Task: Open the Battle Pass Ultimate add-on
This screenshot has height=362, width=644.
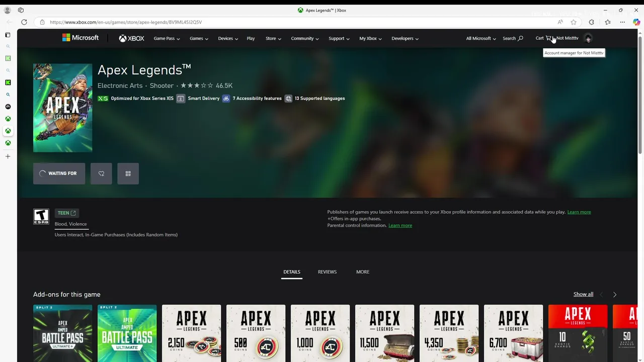Action: click(x=127, y=333)
